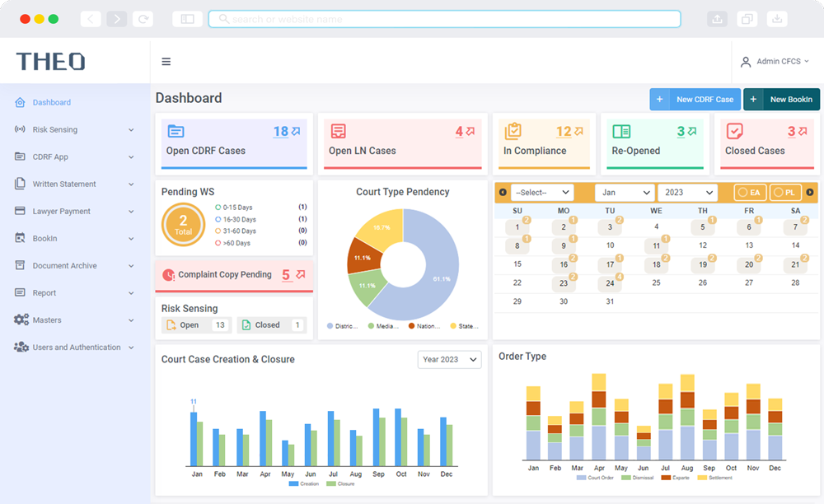This screenshot has height=504, width=824.
Task: Click the Admin CFCS user avatar icon
Action: (x=746, y=62)
